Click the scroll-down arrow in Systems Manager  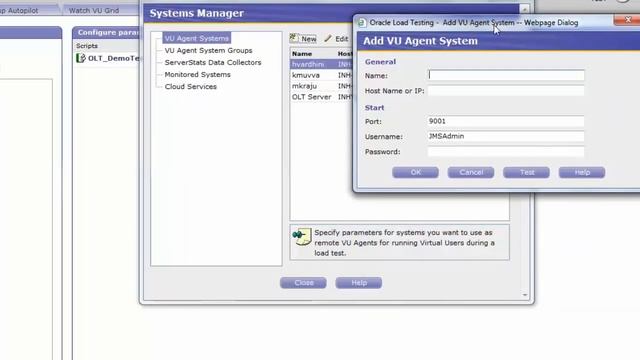tap(525, 295)
